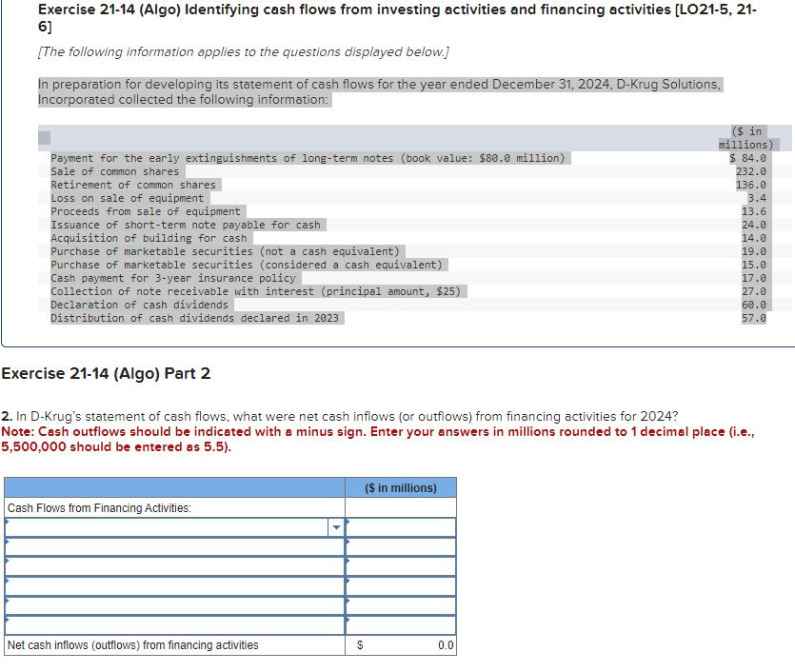Click the fourth row amount input cell
Screen dimensions: 795x672
pyautogui.click(x=401, y=585)
